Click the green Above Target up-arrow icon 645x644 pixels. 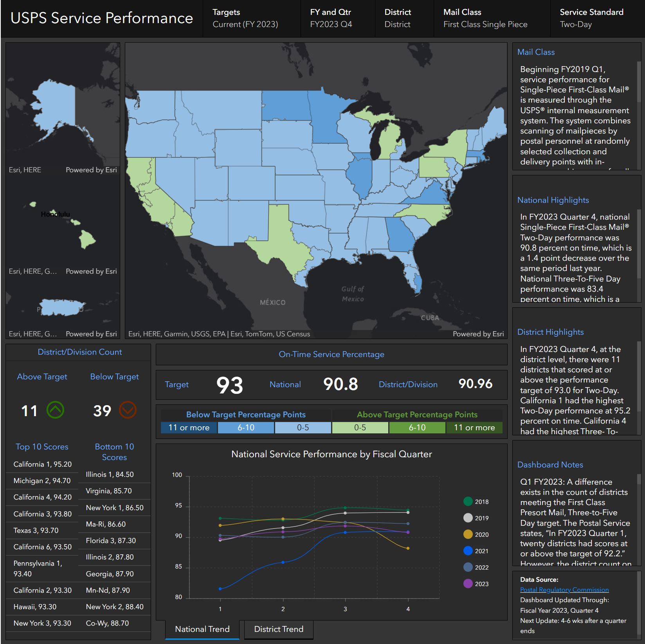pos(55,410)
